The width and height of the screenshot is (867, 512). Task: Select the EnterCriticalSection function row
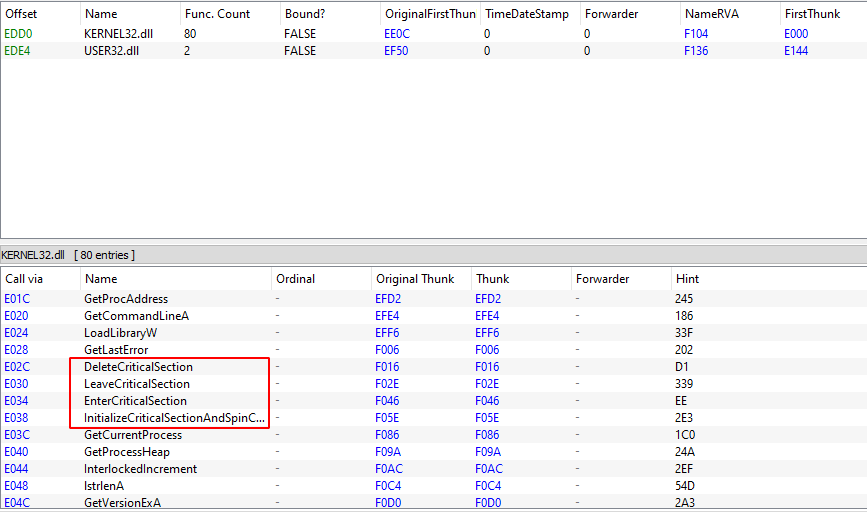(x=434, y=401)
